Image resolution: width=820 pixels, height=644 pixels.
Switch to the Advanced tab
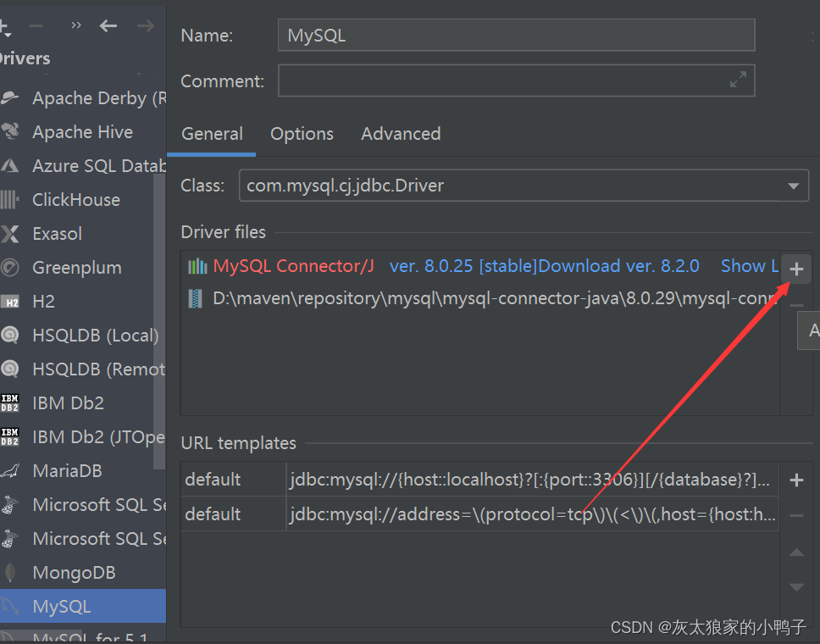[401, 134]
